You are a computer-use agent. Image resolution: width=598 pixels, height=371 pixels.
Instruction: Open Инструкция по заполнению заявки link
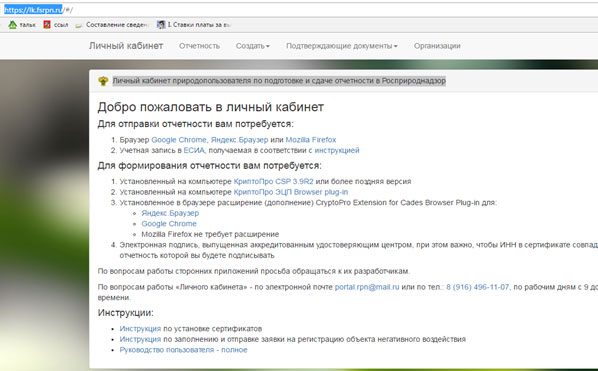click(140, 339)
